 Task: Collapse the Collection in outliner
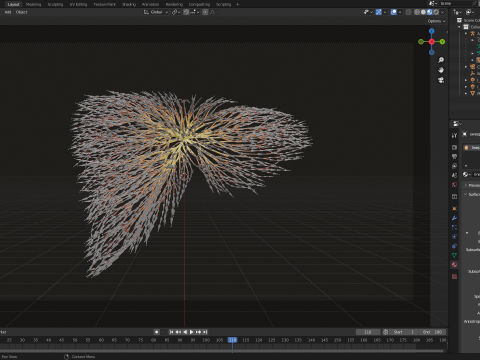point(459,27)
